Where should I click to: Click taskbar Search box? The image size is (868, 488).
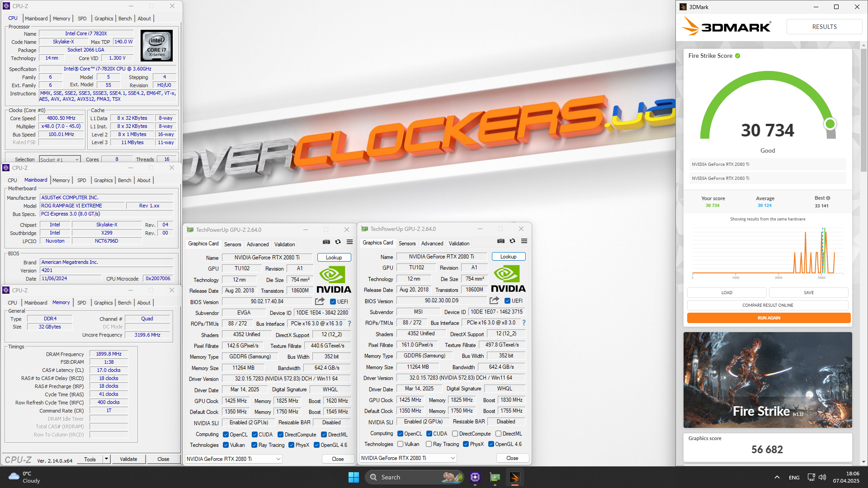click(414, 477)
